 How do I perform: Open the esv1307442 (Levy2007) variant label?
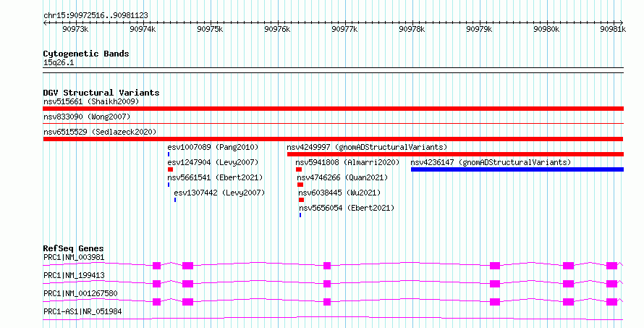tap(220, 193)
